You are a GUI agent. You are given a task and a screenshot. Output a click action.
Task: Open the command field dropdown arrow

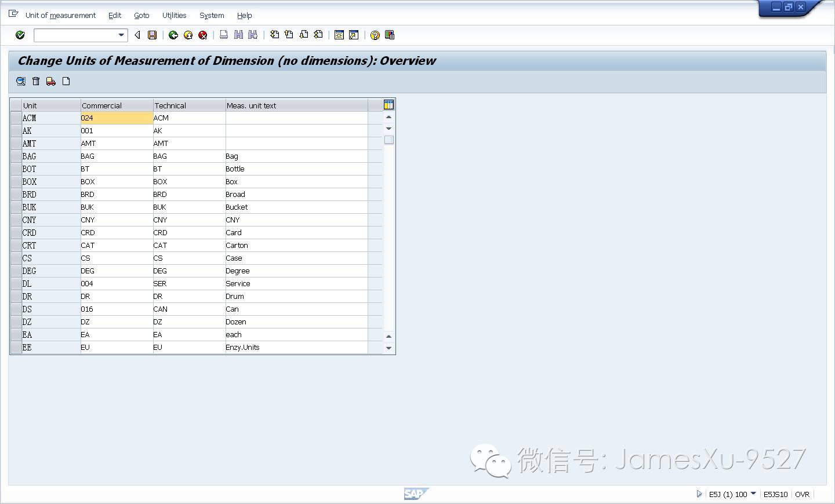click(121, 35)
